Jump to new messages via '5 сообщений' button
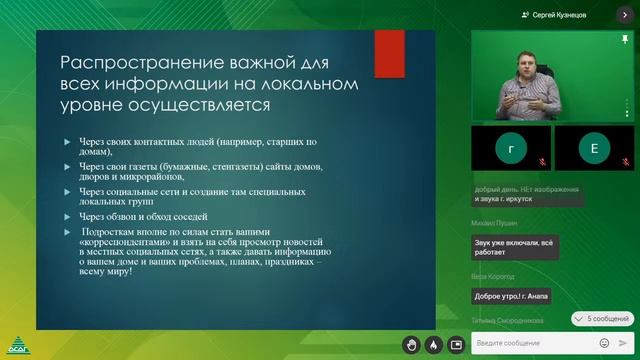Image resolution: width=640 pixels, height=360 pixels. coord(602,319)
